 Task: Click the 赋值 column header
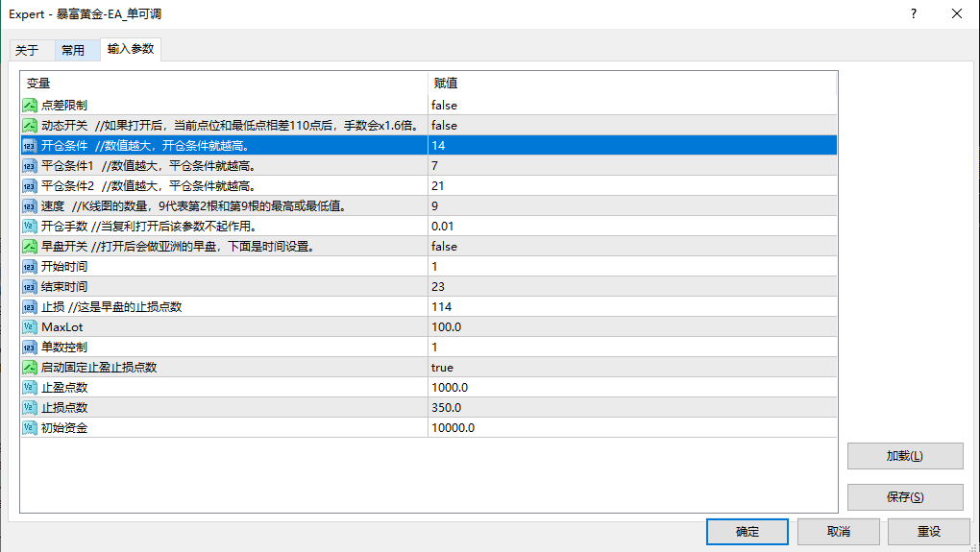tap(446, 84)
